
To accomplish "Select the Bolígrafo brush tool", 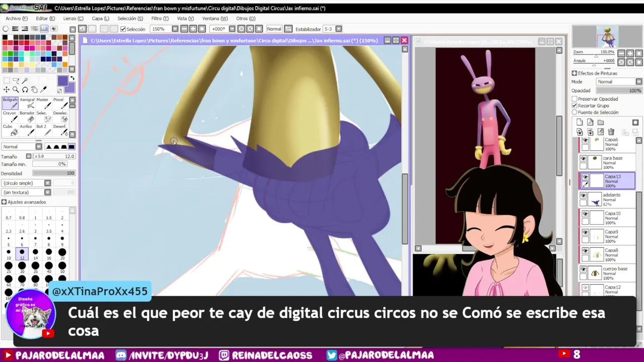I will click(x=10, y=103).
